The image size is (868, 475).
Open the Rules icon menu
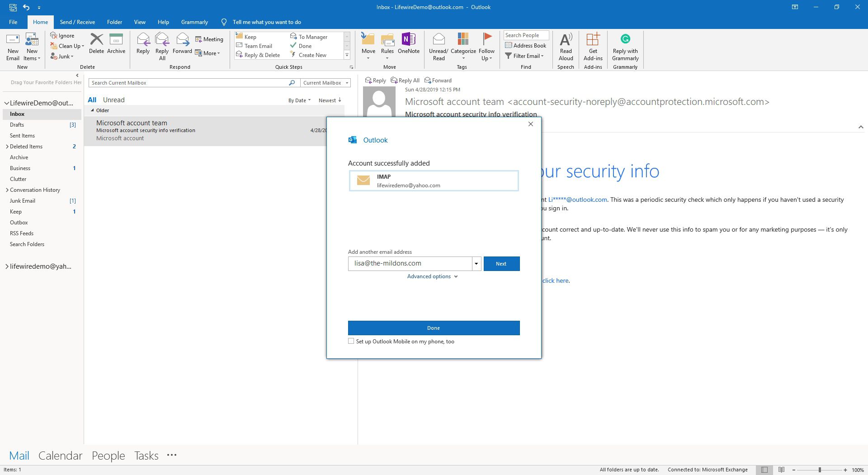click(x=387, y=47)
